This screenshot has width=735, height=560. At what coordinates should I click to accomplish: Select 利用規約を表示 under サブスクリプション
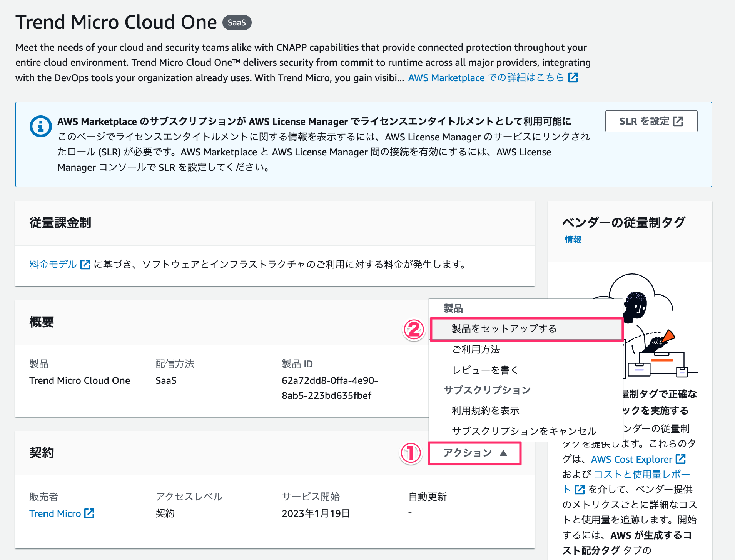click(485, 410)
